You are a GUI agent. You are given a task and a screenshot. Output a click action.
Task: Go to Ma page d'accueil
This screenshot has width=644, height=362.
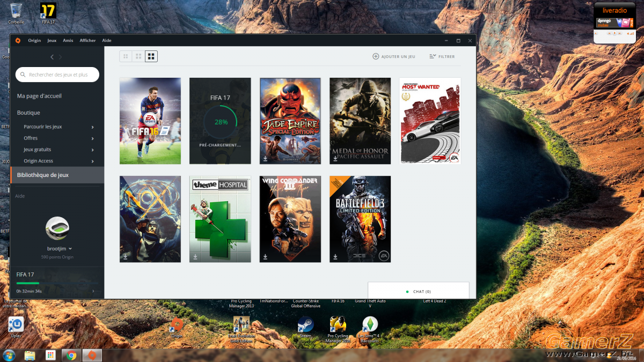click(x=39, y=96)
